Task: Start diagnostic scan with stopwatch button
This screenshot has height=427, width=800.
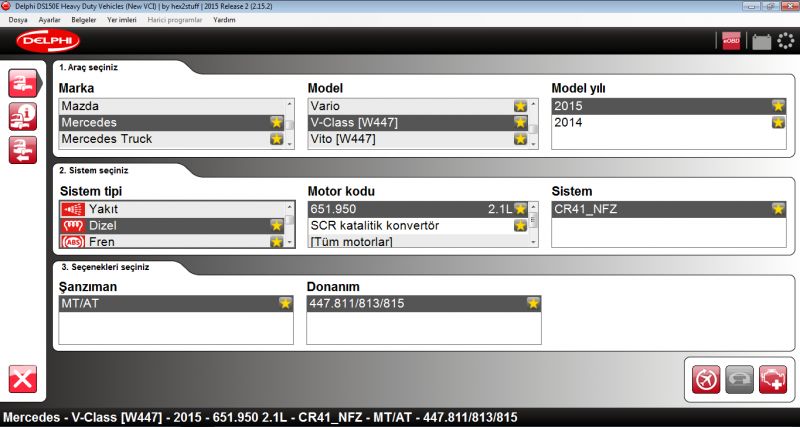Action: tap(706, 380)
